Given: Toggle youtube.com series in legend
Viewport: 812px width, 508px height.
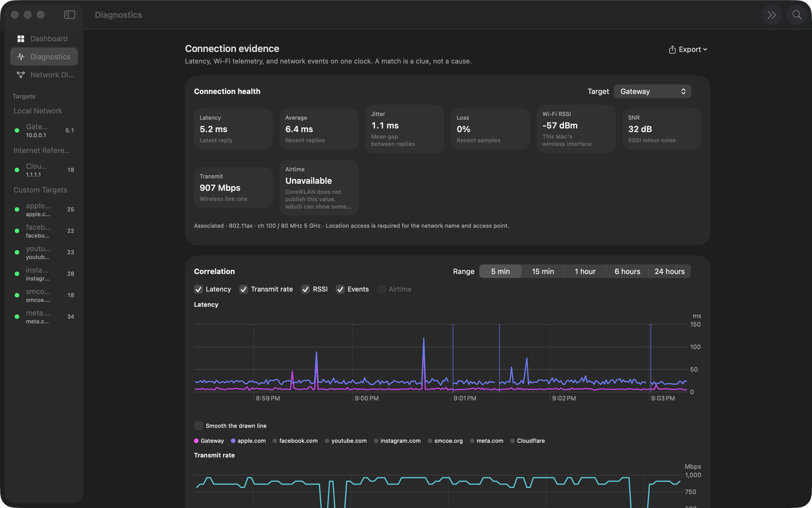Looking at the screenshot, I should 345,441.
